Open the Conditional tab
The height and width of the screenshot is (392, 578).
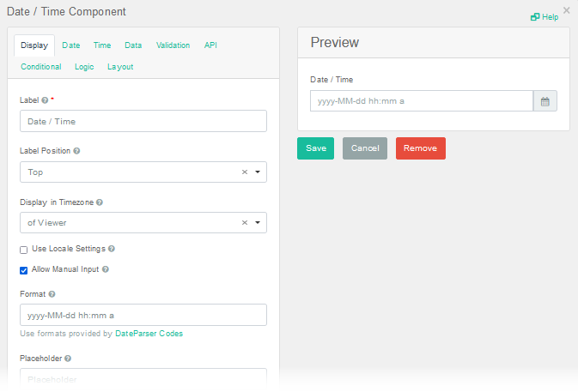point(41,67)
